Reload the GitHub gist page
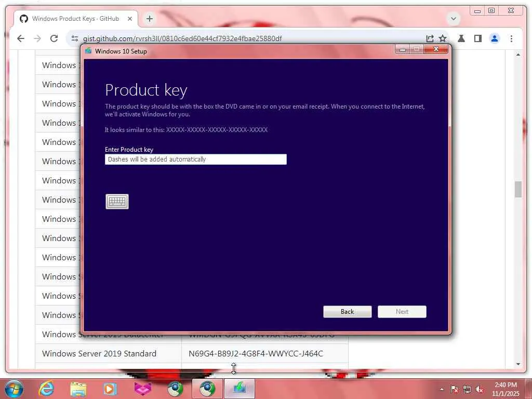This screenshot has width=532, height=399. click(54, 38)
